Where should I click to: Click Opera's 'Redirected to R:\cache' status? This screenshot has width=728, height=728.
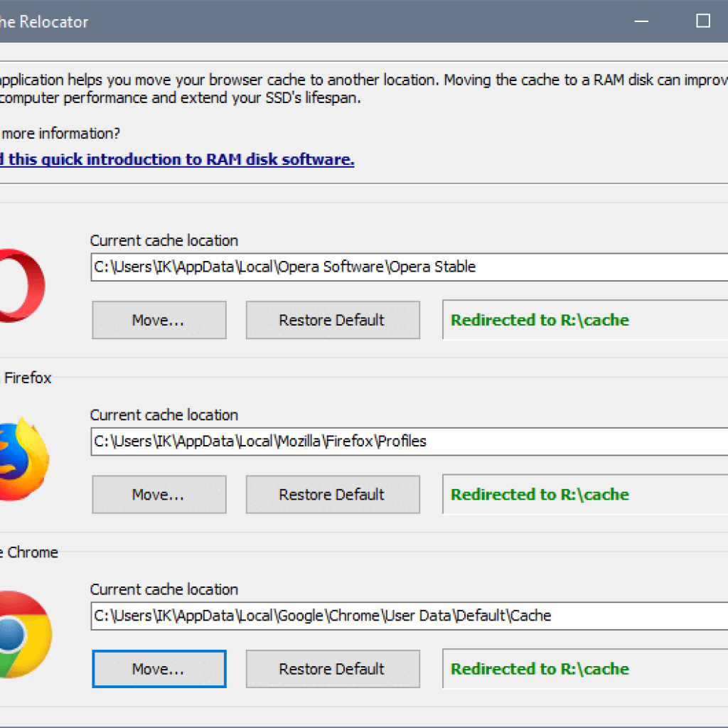pyautogui.click(x=540, y=320)
